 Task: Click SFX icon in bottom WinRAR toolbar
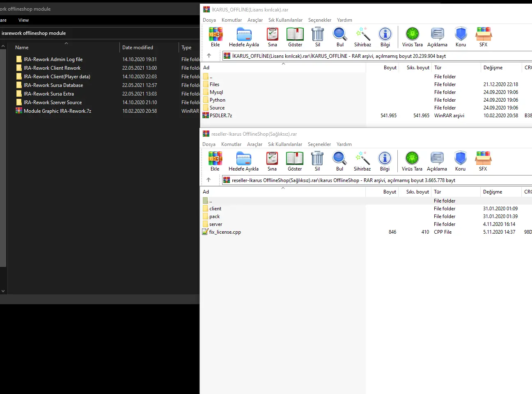tap(483, 161)
